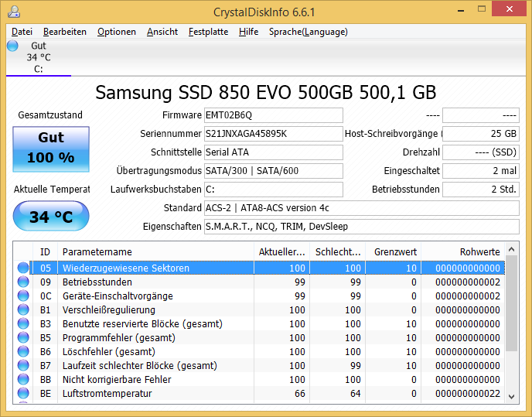
Task: Select drive tab Gut 34 °C C:
Action: (x=39, y=57)
